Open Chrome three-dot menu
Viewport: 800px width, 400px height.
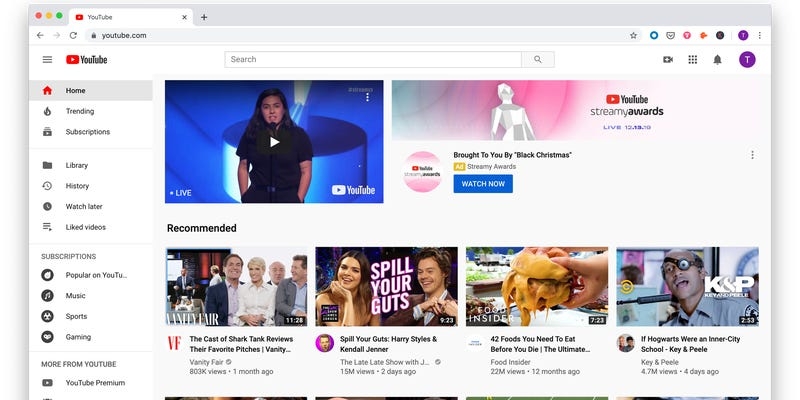click(x=760, y=35)
